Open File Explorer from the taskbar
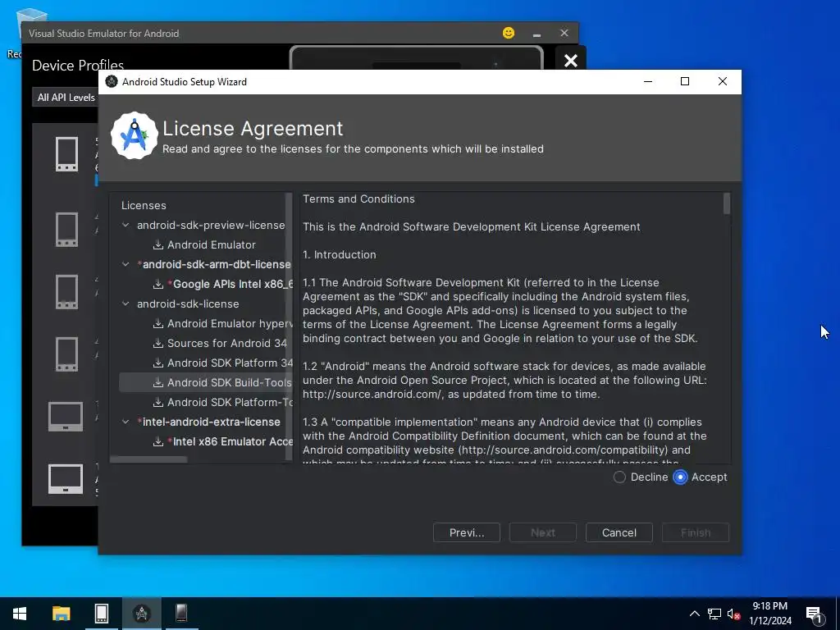 (61, 614)
